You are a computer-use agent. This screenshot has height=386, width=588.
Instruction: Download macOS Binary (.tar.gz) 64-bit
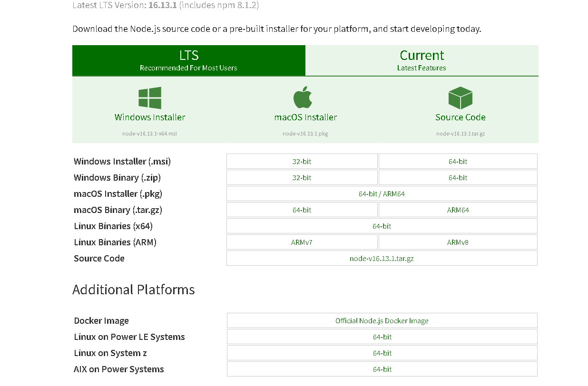coord(302,210)
